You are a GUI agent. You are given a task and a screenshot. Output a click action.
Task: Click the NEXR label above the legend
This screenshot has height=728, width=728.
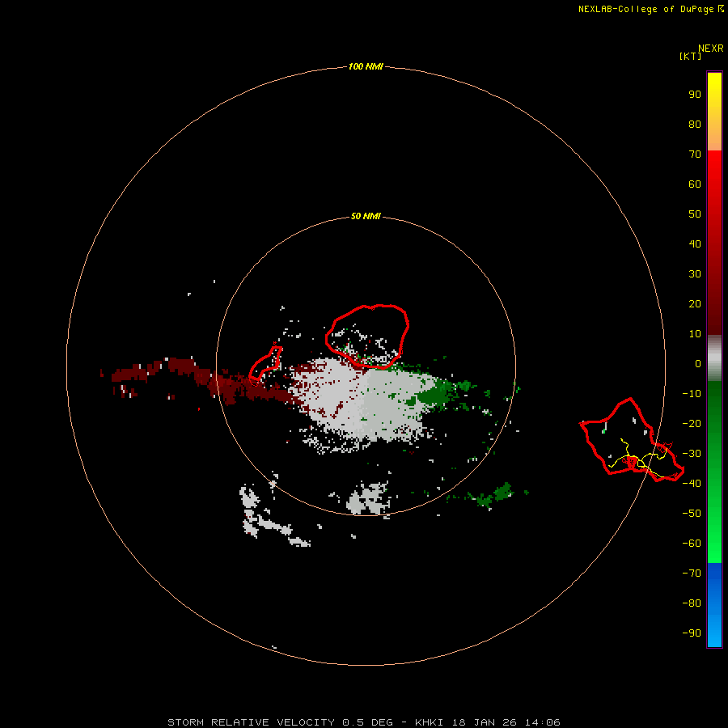(711, 49)
